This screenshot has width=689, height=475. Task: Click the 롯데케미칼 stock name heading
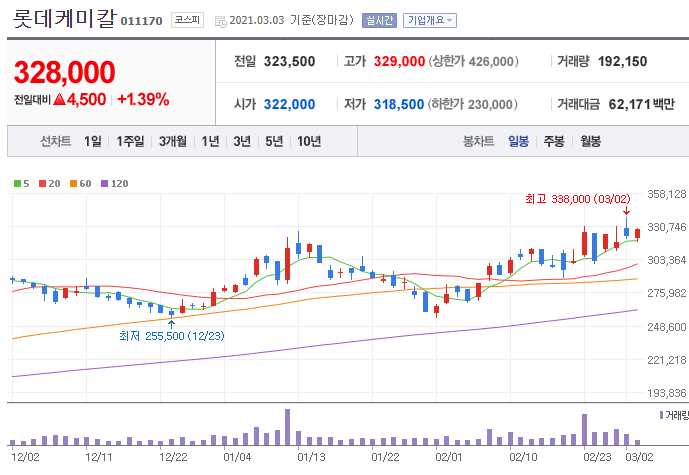65,18
